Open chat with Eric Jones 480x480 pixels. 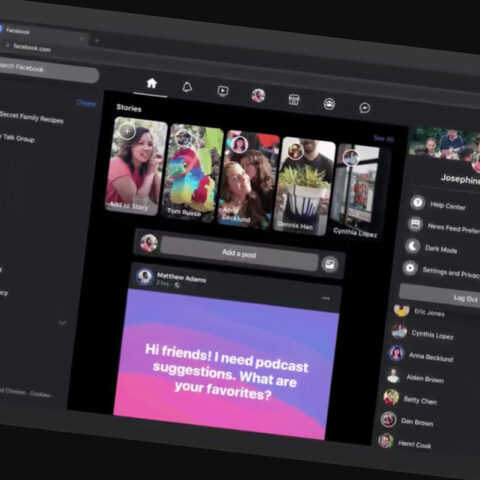[429, 313]
